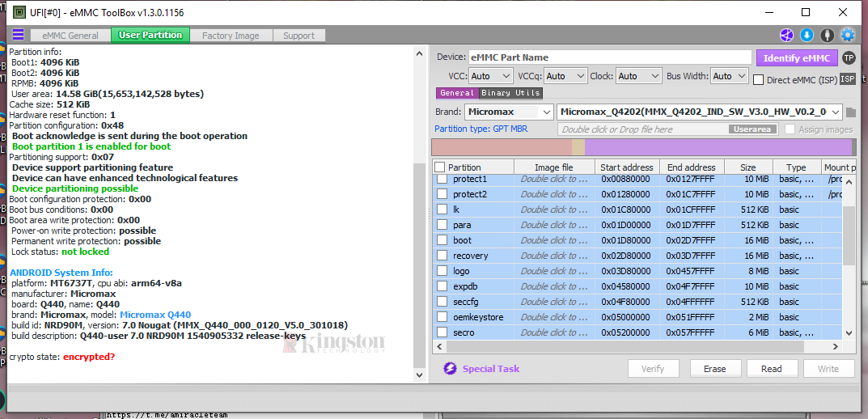This screenshot has height=419, width=868.
Task: Open the VCC voltage dropdown
Action: coord(491,76)
